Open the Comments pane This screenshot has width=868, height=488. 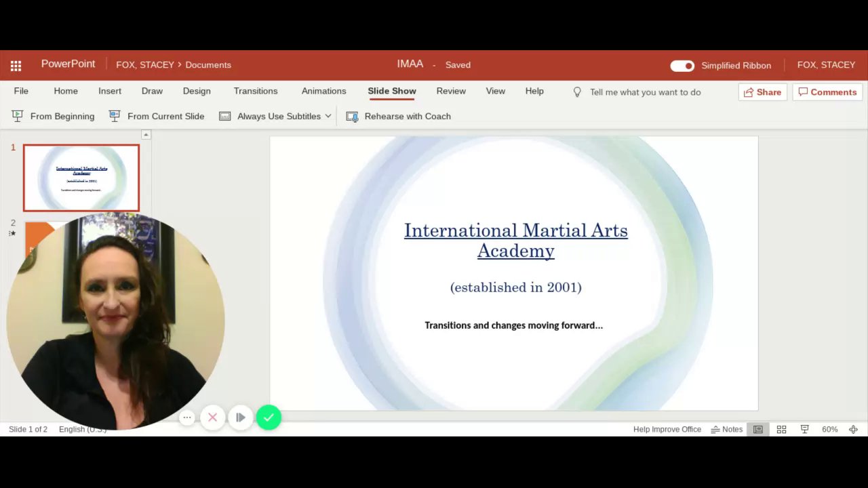[827, 92]
